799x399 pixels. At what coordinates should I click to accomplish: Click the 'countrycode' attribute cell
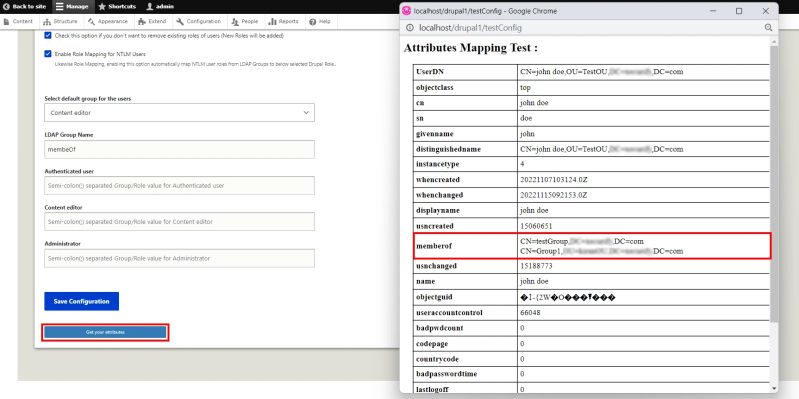(x=465, y=359)
